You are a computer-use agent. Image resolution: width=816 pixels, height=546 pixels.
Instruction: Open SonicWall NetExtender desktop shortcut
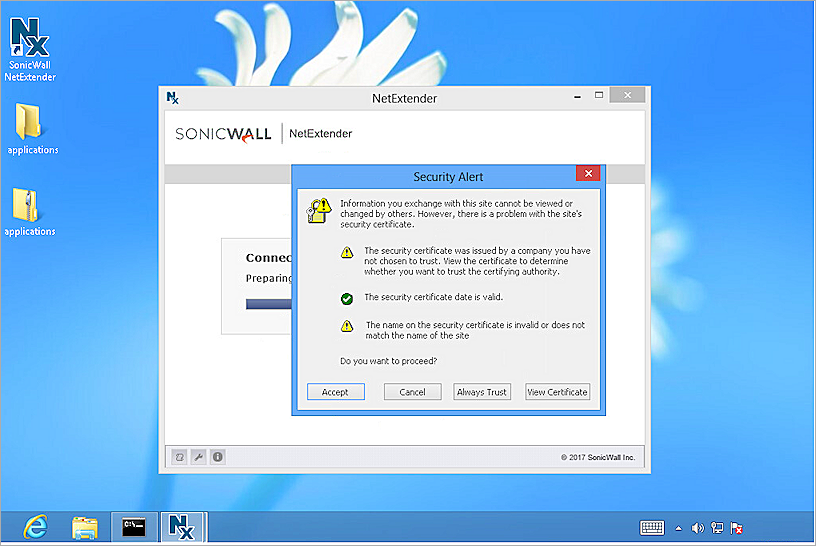coord(30,49)
